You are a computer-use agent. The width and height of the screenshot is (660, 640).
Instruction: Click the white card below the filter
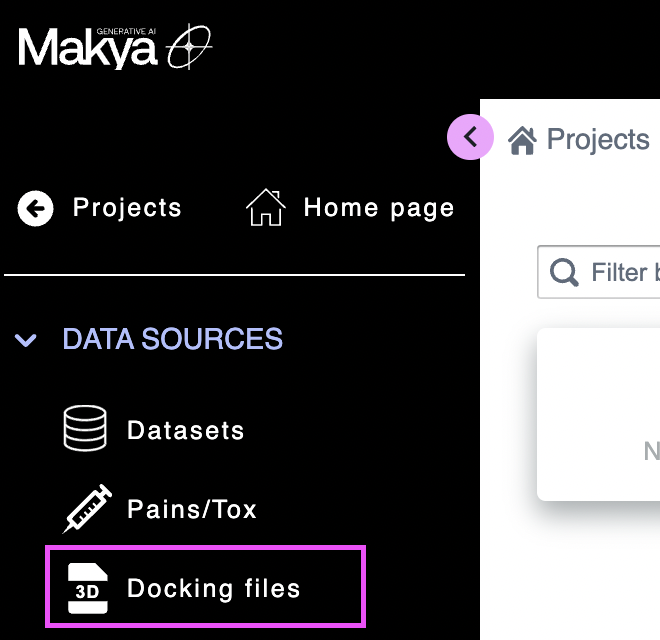point(600,414)
